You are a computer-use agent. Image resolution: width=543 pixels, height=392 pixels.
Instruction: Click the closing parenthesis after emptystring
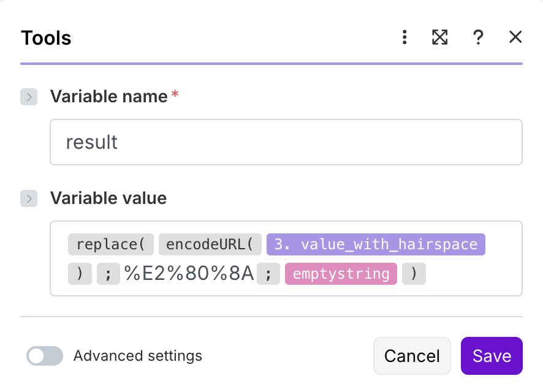tap(414, 273)
